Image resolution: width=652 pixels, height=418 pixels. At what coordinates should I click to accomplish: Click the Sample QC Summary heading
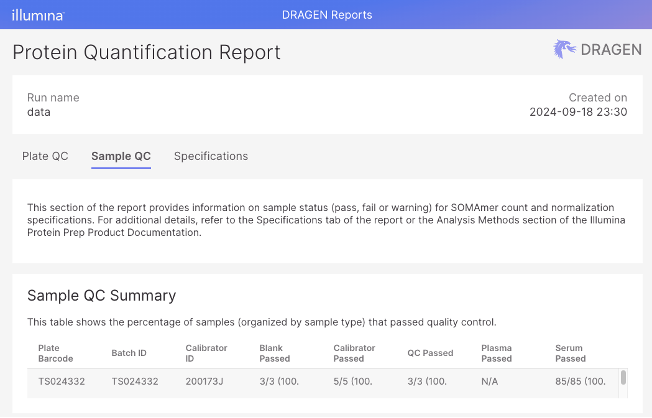[101, 296]
